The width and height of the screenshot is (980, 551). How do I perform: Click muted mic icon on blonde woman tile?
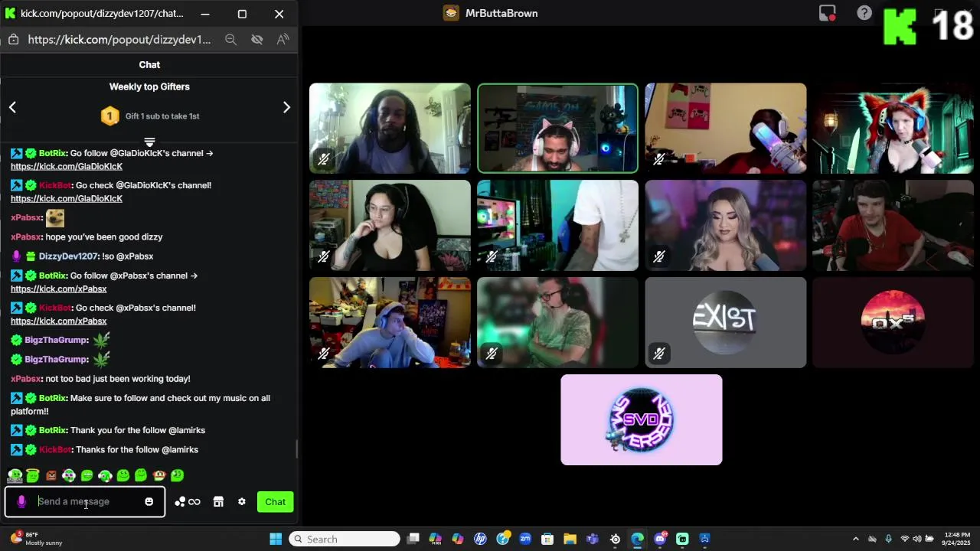(x=659, y=256)
